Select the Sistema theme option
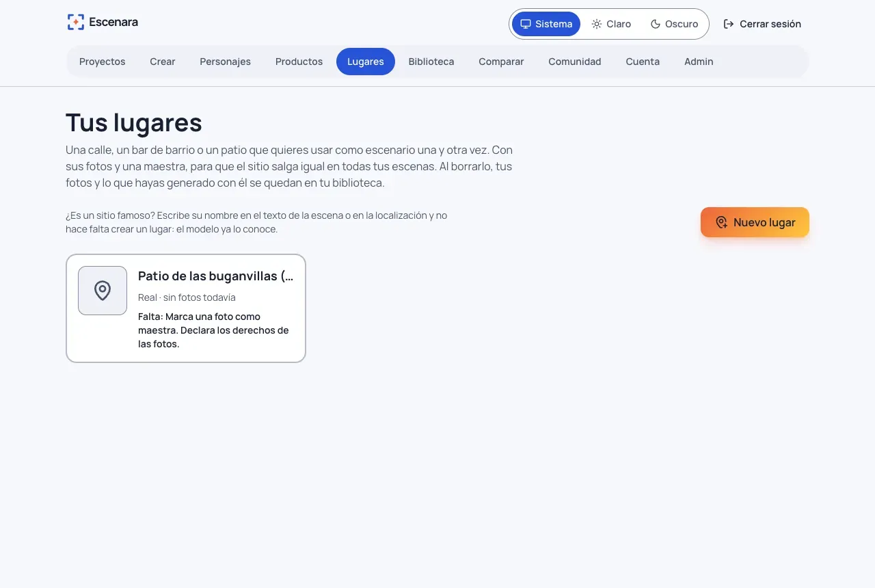The image size is (875, 588). click(x=546, y=24)
